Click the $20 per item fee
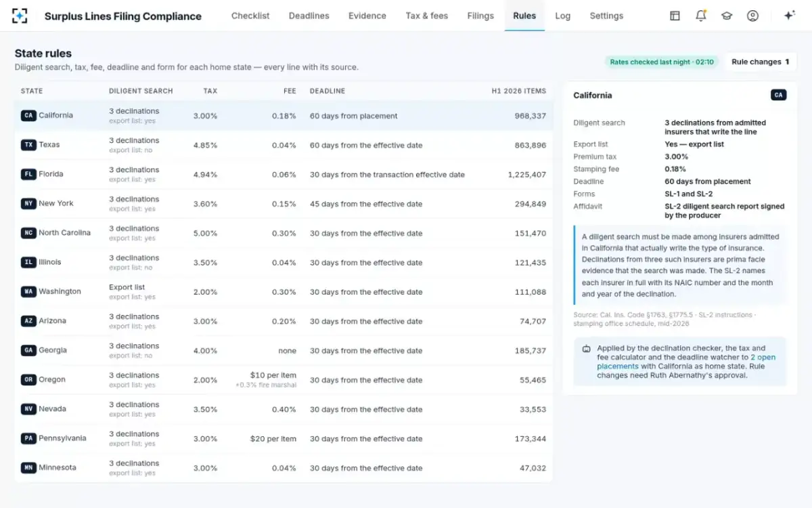 (x=273, y=439)
